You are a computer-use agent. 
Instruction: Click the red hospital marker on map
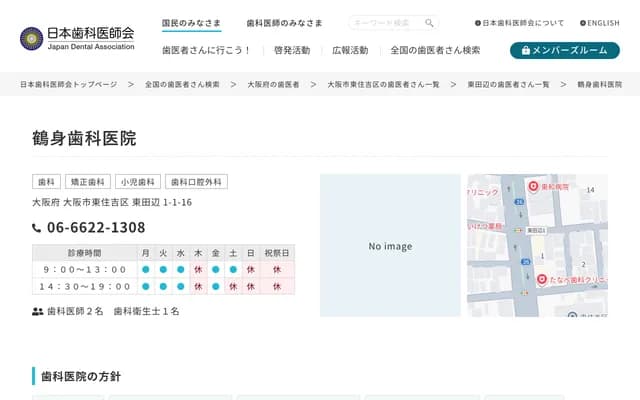[533, 186]
